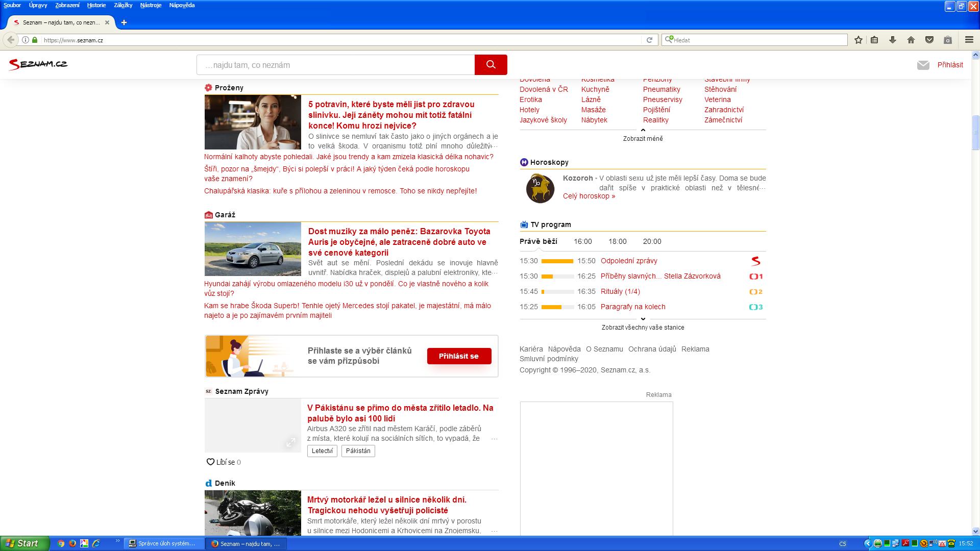The image size is (980, 551).
Task: Go to browser home icon
Action: point(911,40)
